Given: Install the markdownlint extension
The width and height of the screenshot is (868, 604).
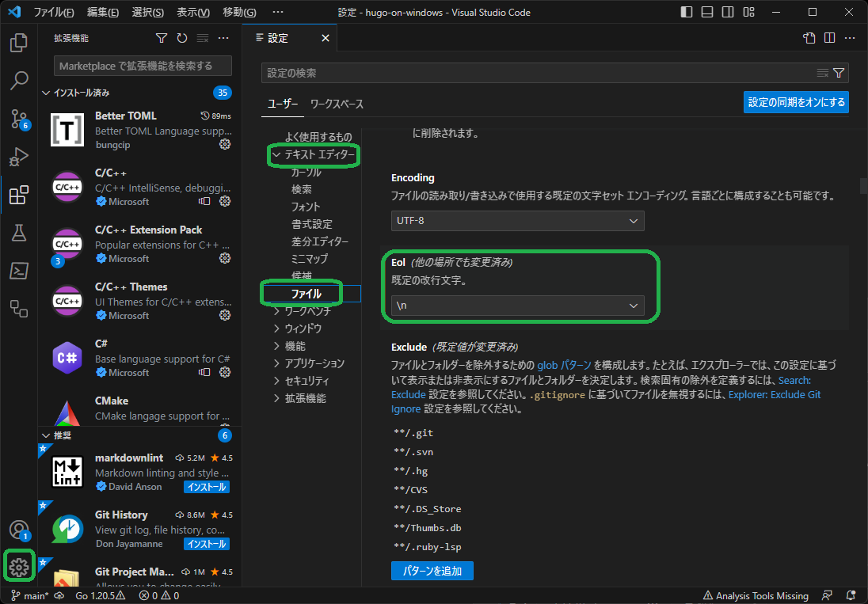Looking at the screenshot, I should [207, 488].
